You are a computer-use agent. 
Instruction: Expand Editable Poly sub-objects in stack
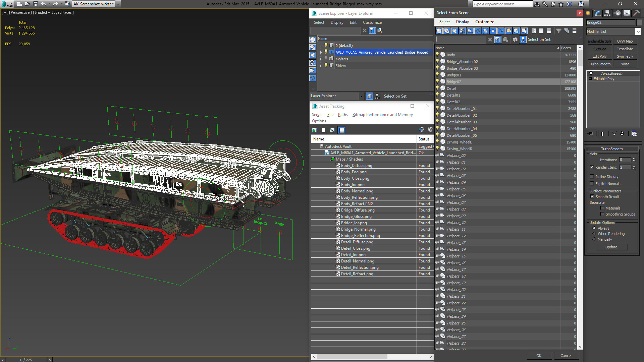(590, 79)
